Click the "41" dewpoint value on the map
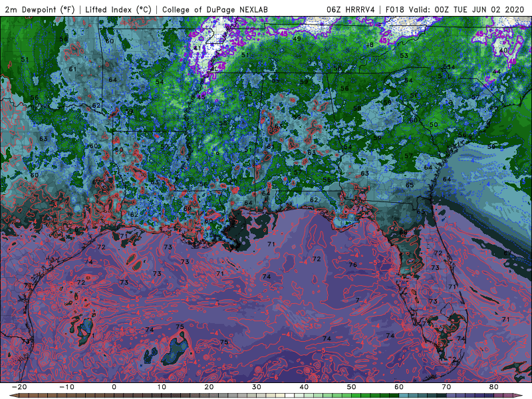This screenshot has width=532, height=399. [198, 48]
